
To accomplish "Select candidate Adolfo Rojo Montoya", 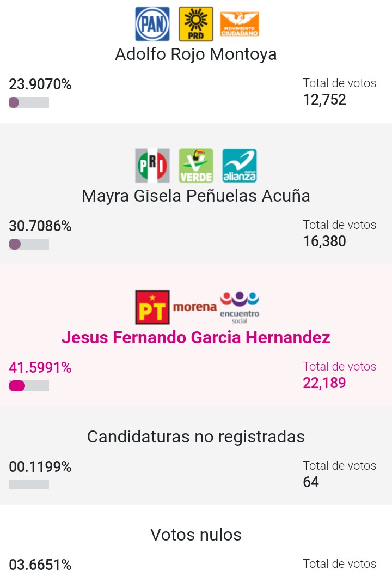I will [196, 54].
